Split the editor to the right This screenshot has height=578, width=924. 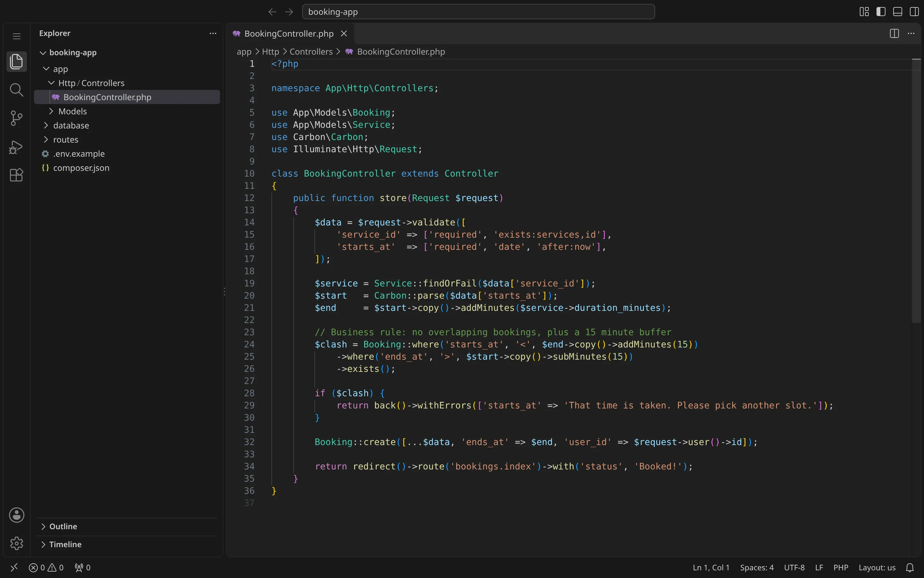point(894,34)
